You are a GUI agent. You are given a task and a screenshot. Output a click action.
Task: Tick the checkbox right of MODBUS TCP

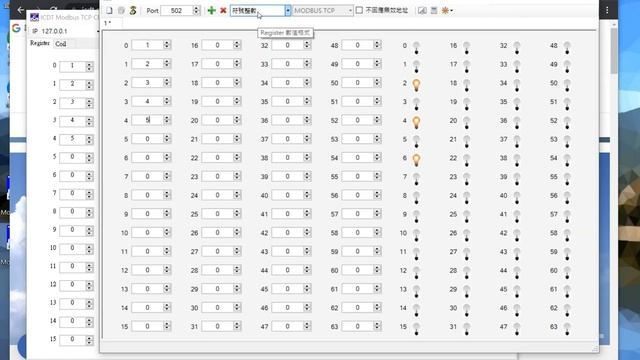[x=359, y=10]
